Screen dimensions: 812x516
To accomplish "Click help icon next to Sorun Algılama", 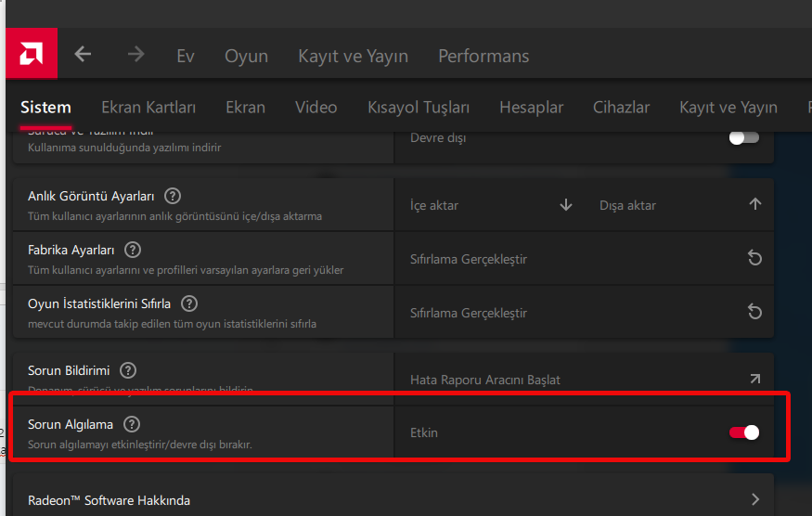I will [x=132, y=424].
